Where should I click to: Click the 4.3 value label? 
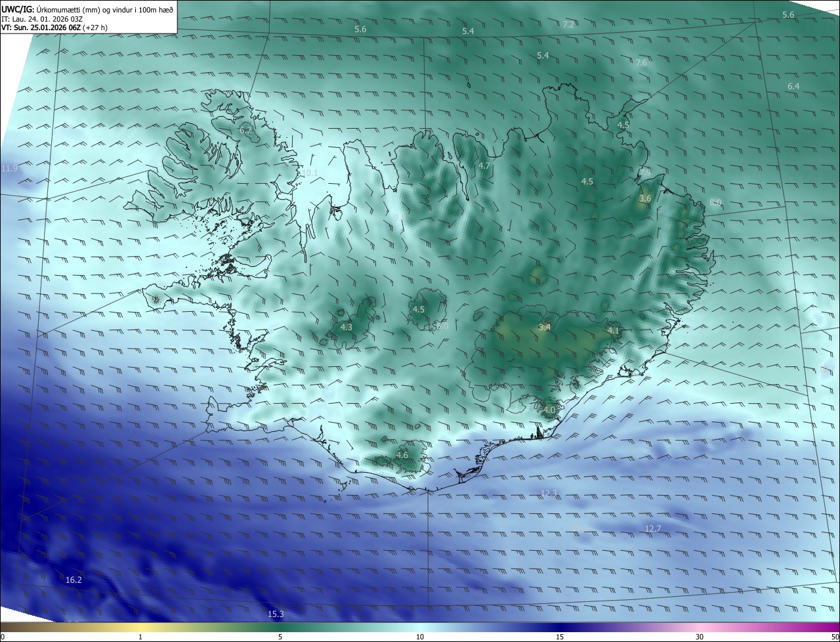click(x=346, y=327)
